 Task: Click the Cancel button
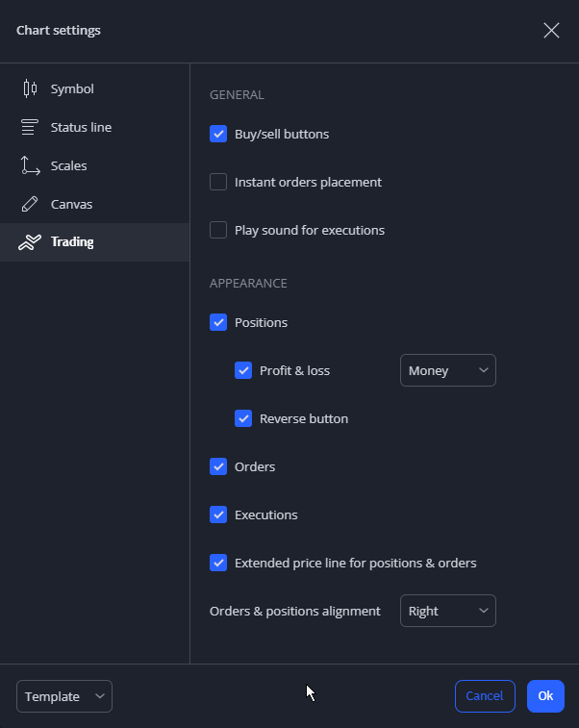(x=485, y=696)
